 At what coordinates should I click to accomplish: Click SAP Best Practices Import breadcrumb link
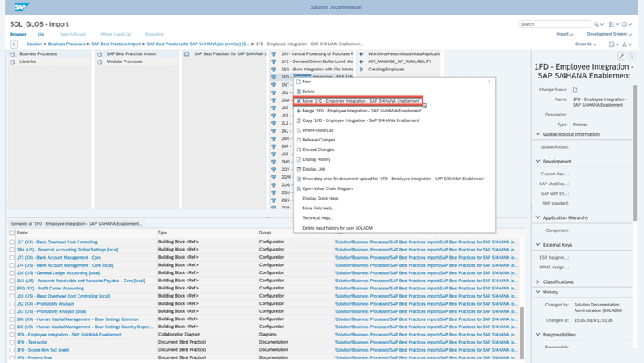pyautogui.click(x=116, y=44)
